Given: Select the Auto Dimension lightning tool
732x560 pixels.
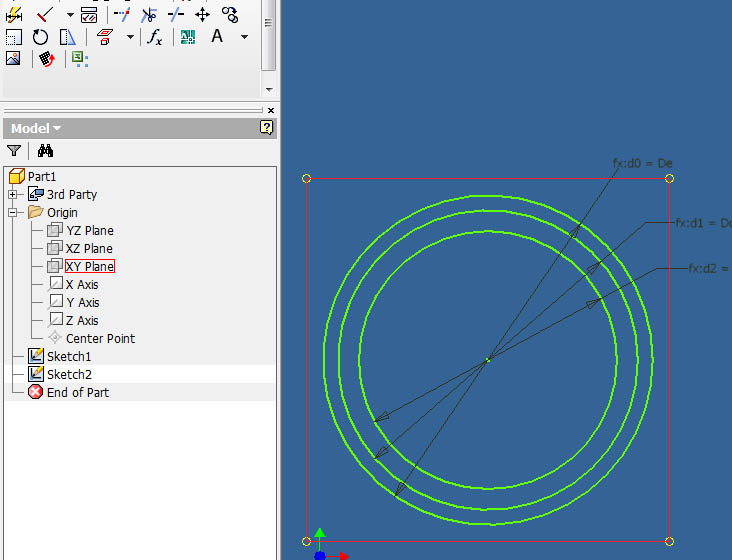Looking at the screenshot, I should (x=14, y=15).
